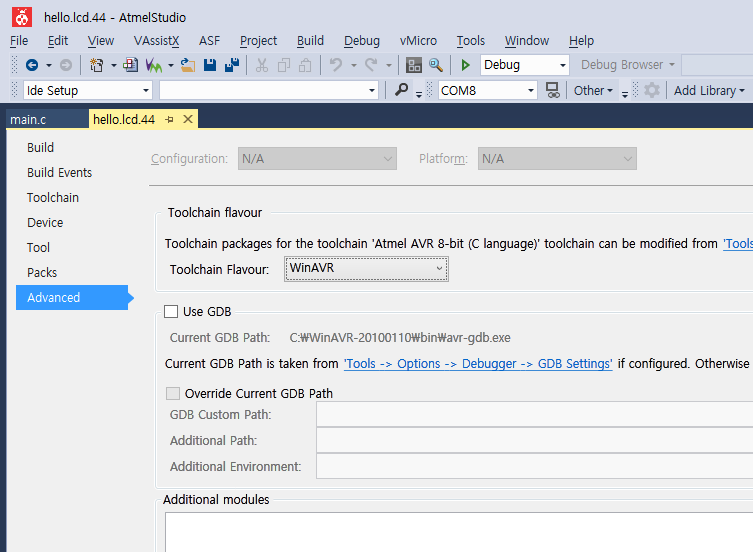Expand the undo history dropdown arrow
This screenshot has width=753, height=552.
coord(353,65)
